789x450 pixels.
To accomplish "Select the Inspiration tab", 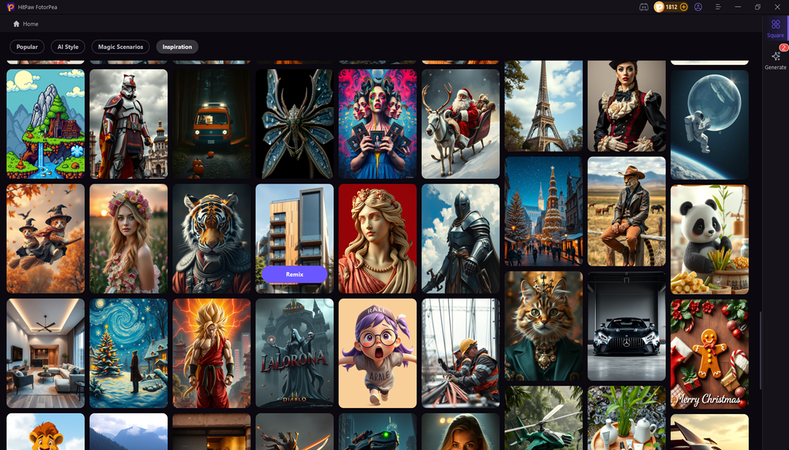I will tap(177, 47).
